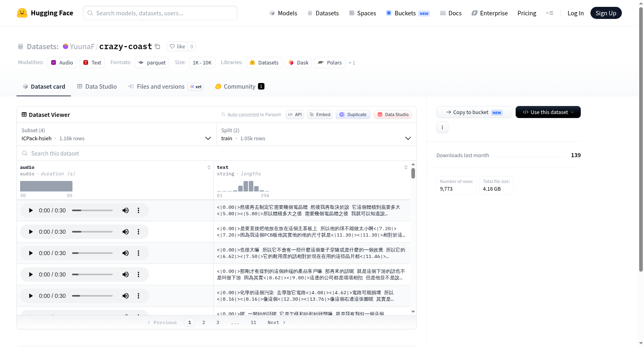Mute the first row audio player
644x347 pixels.
(x=126, y=210)
